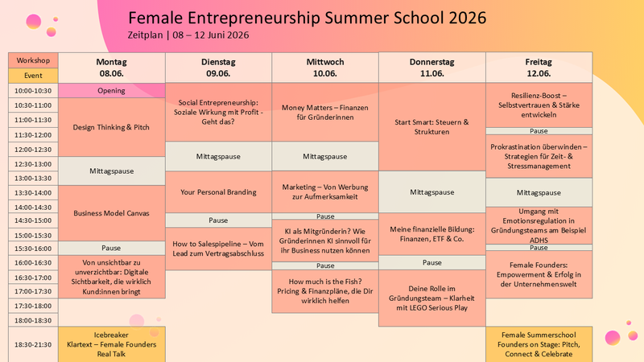The height and width of the screenshot is (362, 644).
Task: Select the Design Thinking & Pitch workshop
Action: (112, 127)
